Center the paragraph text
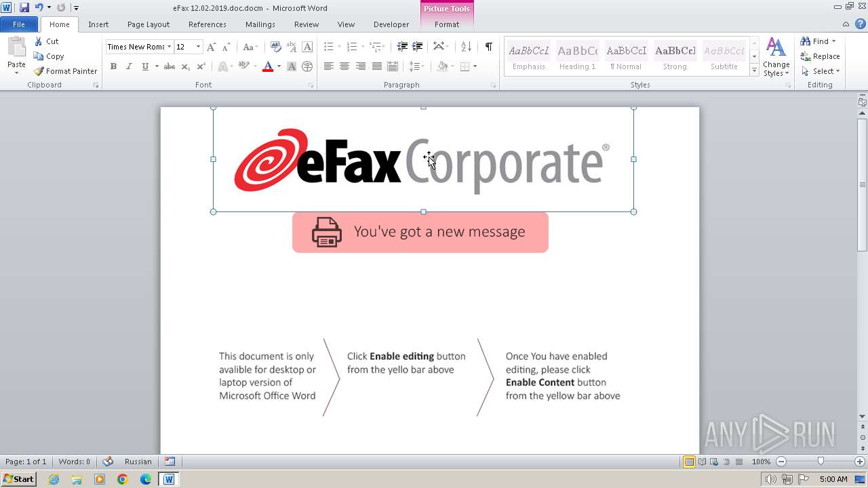Screen dimensions: 868x488 click(x=344, y=66)
